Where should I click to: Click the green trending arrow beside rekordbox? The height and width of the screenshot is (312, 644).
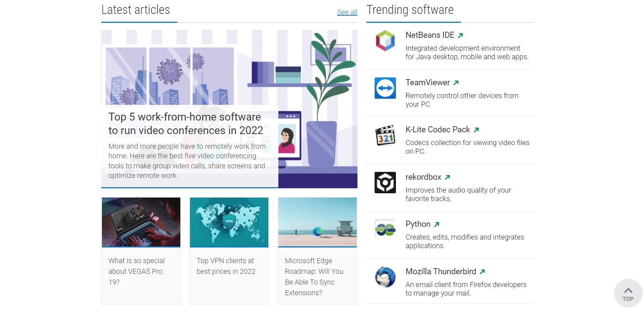point(447,177)
